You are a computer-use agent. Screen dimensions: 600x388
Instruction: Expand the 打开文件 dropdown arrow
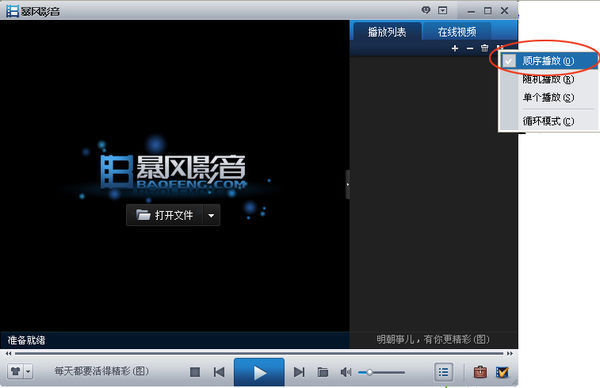211,215
